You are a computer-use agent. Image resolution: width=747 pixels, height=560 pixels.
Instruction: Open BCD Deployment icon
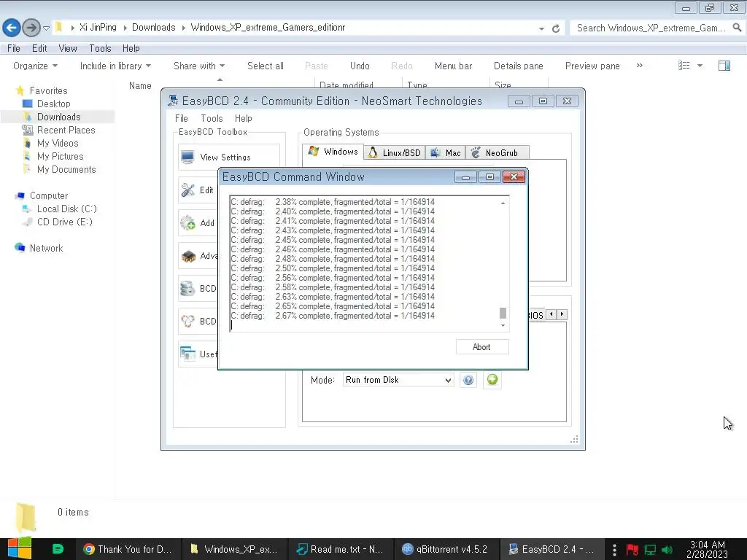coord(187,322)
